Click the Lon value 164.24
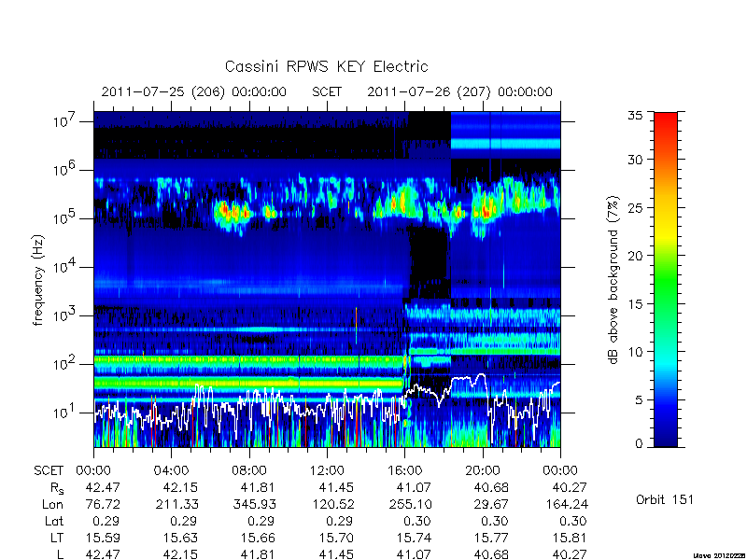 [567, 504]
